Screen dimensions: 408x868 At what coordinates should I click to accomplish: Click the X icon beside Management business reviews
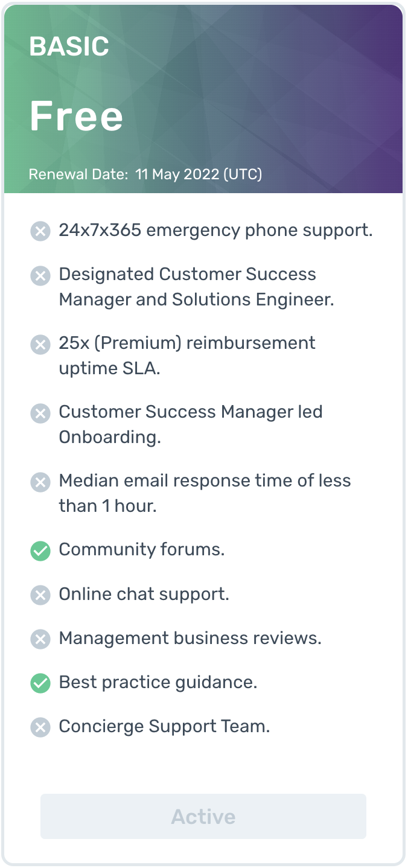[40, 639]
